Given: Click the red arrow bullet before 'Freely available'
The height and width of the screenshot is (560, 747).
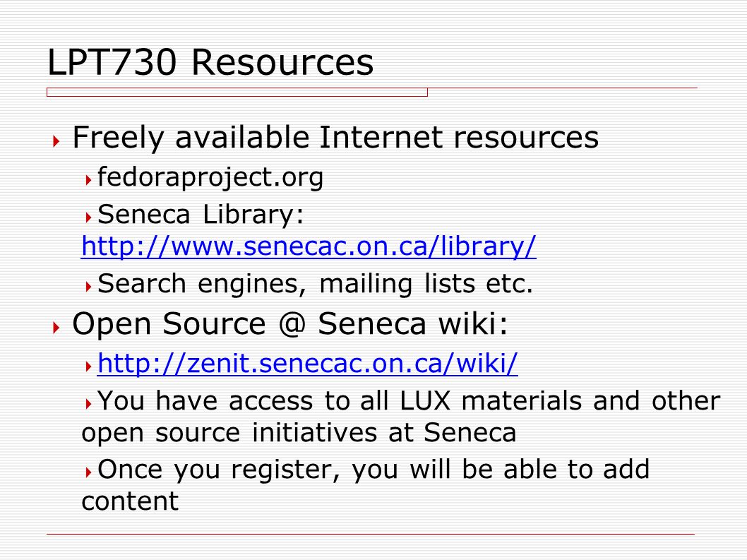Looking at the screenshot, I should coord(56,141).
